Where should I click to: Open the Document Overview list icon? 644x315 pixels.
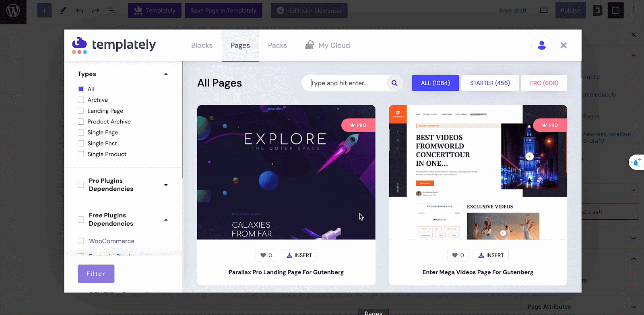click(x=112, y=10)
